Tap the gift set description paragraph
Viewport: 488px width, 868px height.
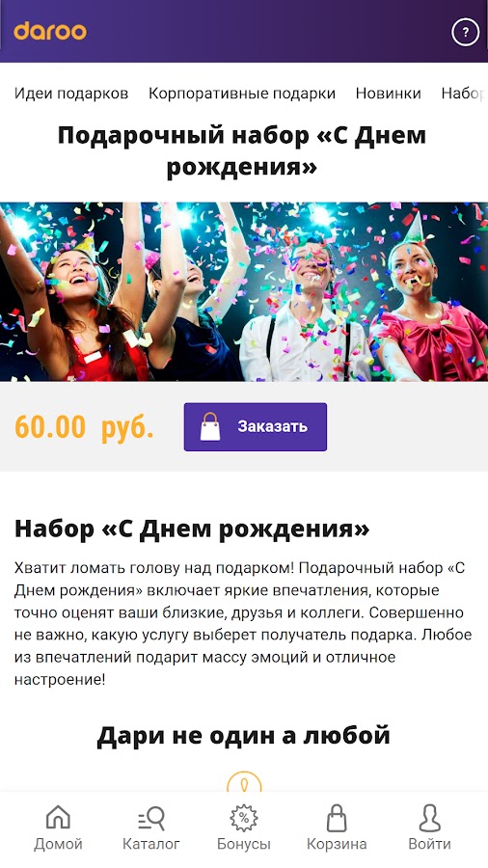click(x=243, y=624)
